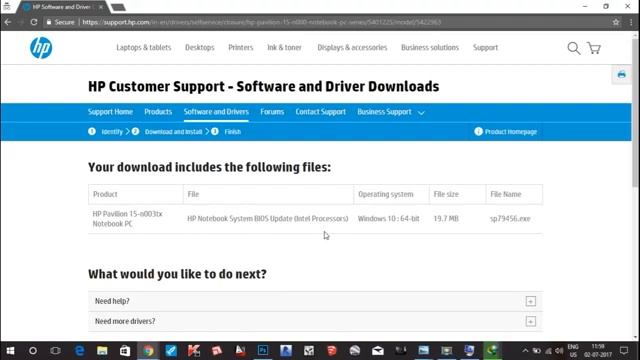Click the Download and Install step

173,132
